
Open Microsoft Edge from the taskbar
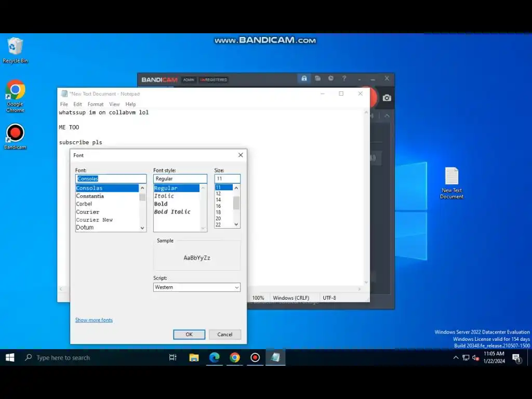pyautogui.click(x=214, y=357)
